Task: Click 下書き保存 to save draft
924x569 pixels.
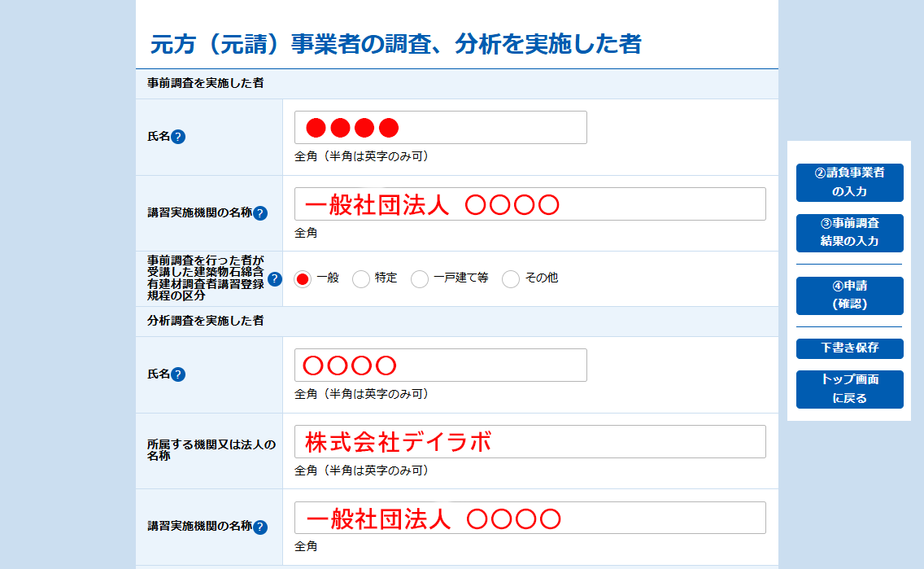Action: coord(849,348)
